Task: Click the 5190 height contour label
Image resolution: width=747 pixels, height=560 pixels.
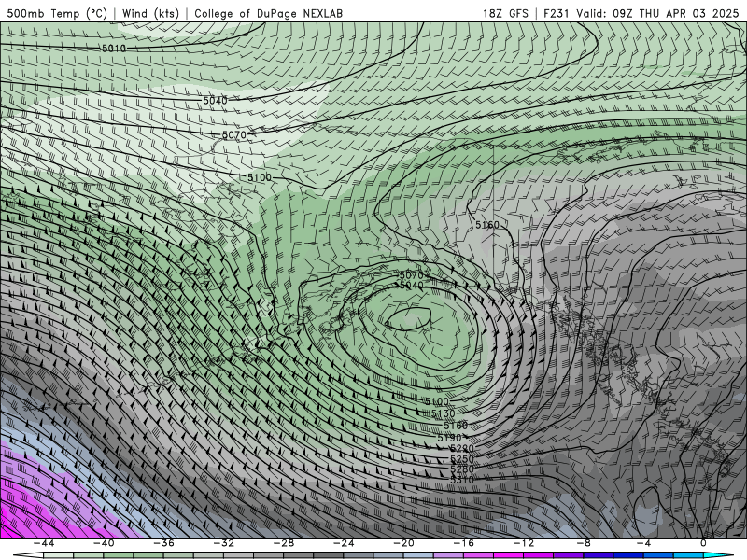Action: click(x=449, y=437)
